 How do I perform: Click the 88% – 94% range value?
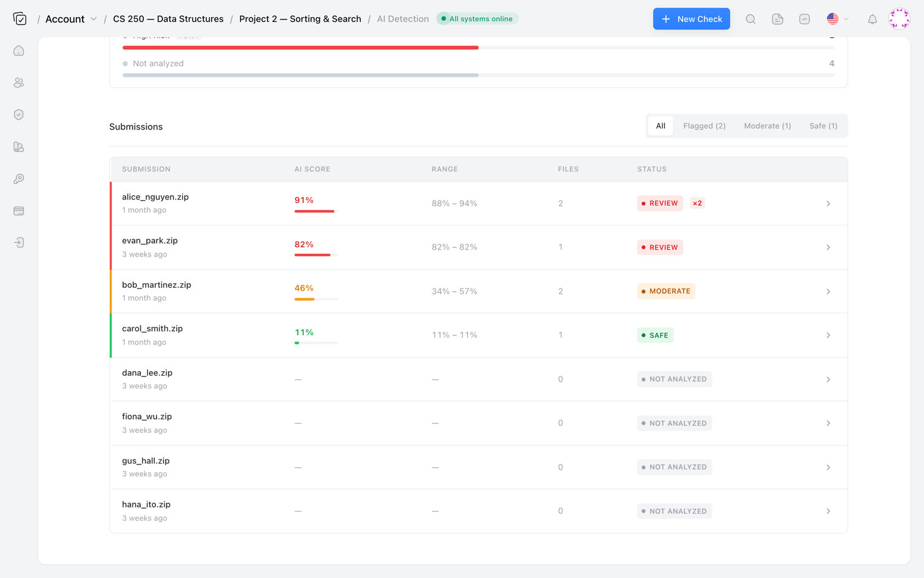(454, 203)
